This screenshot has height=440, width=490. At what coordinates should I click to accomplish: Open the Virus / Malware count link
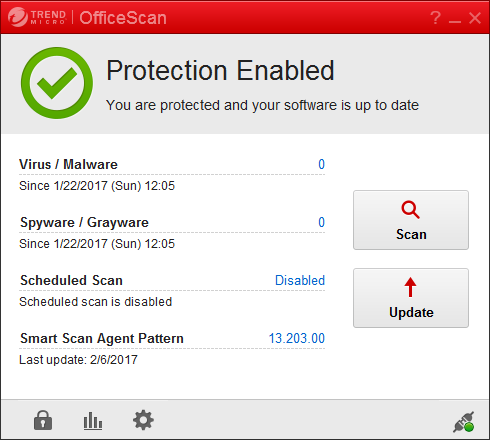point(321,164)
